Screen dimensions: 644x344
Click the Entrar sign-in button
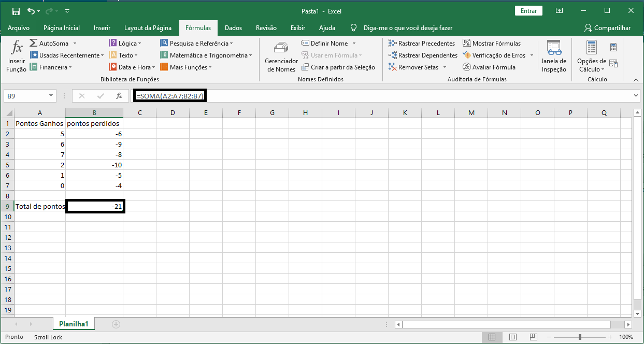[528, 11]
